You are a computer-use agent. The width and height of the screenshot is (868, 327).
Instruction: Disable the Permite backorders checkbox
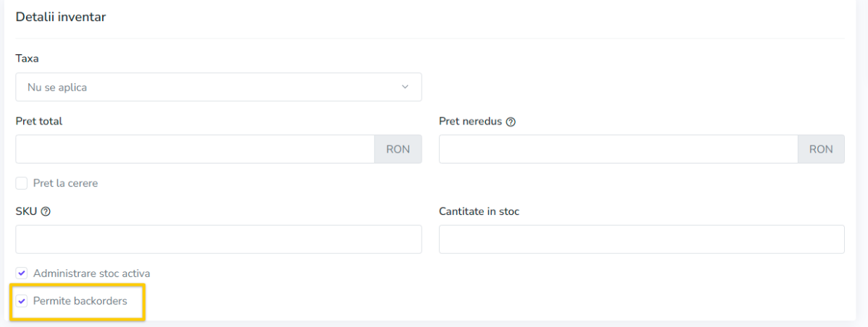(22, 301)
